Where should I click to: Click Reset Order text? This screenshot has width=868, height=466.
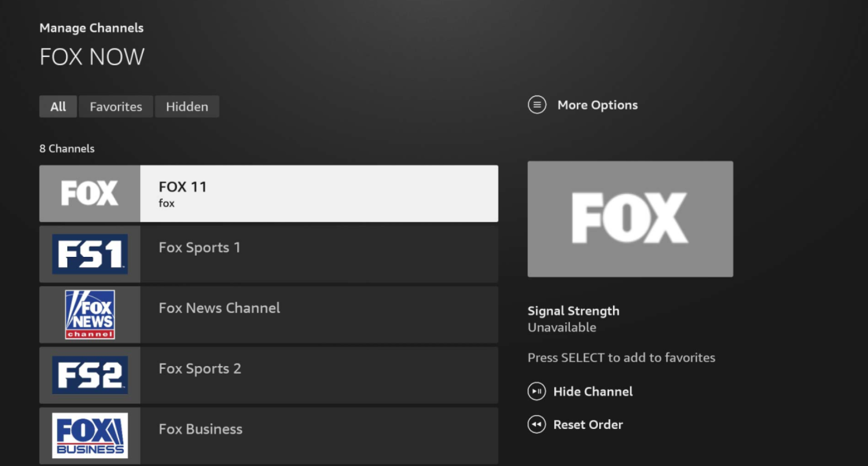[588, 425]
